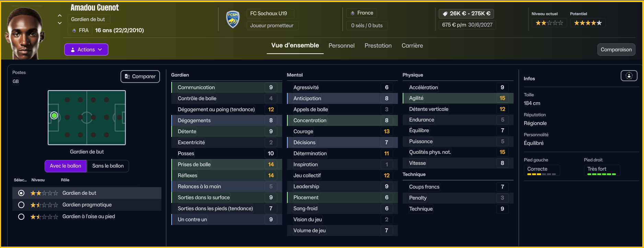Click the price tag icon in value box
The height and width of the screenshot is (248, 644).
coord(445,14)
